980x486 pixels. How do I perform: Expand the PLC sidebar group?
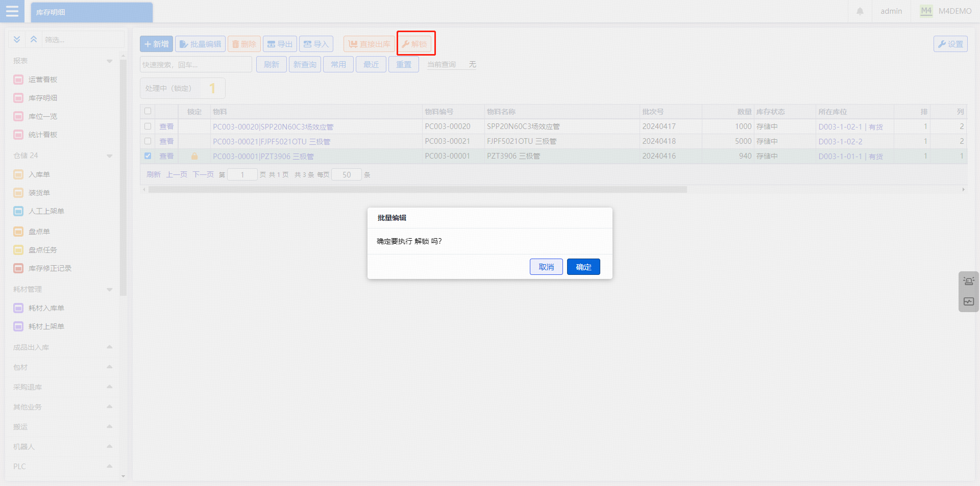[x=109, y=467]
